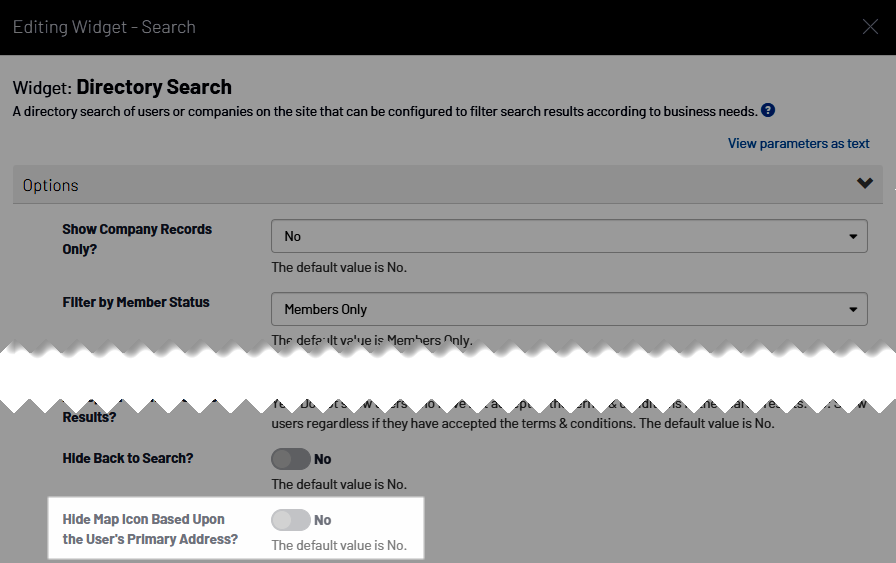
Task: Toggle the Hide Back to Search switch
Action: tap(290, 459)
